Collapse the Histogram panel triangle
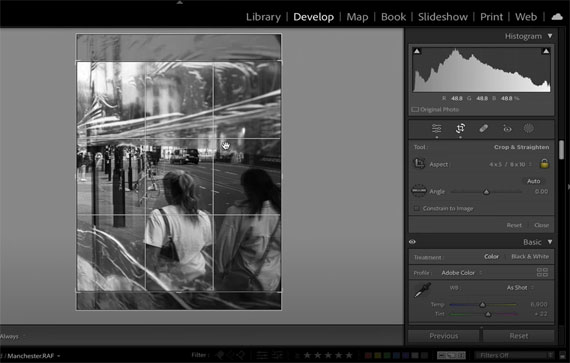The height and width of the screenshot is (363, 570). pos(550,36)
